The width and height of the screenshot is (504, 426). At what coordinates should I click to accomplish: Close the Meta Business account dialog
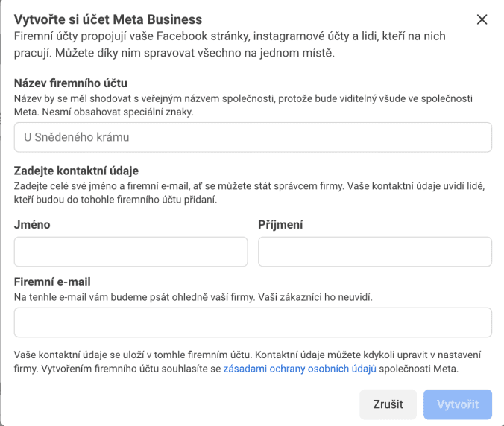click(x=482, y=19)
